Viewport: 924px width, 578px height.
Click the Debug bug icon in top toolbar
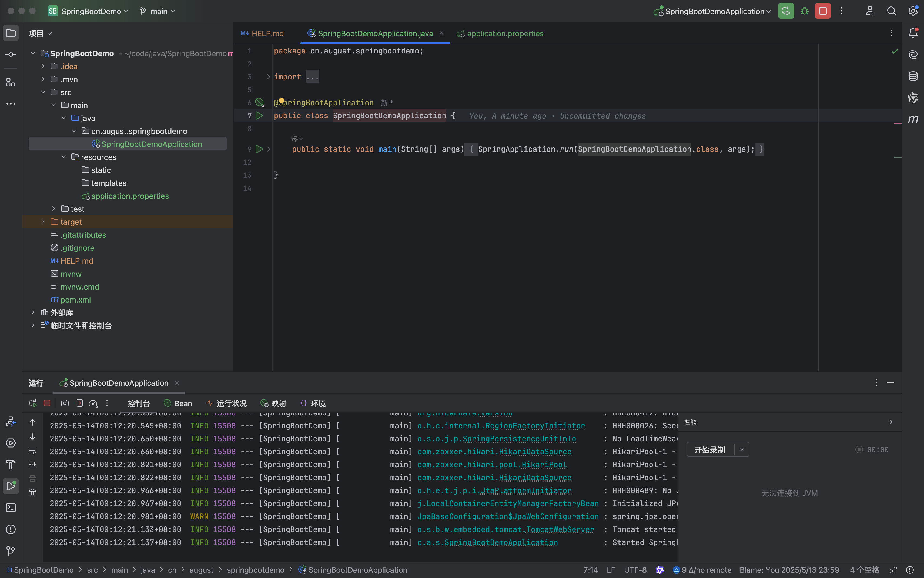pyautogui.click(x=804, y=11)
